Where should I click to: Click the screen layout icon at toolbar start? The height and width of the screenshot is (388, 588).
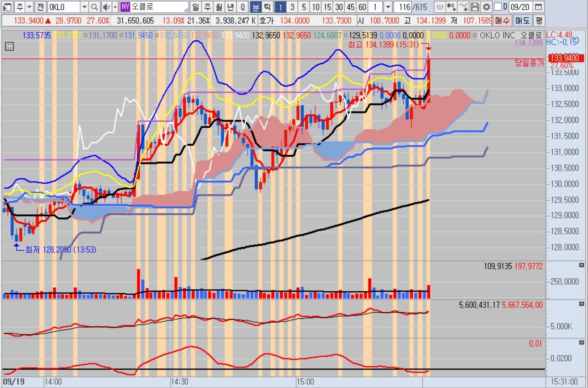coord(7,7)
